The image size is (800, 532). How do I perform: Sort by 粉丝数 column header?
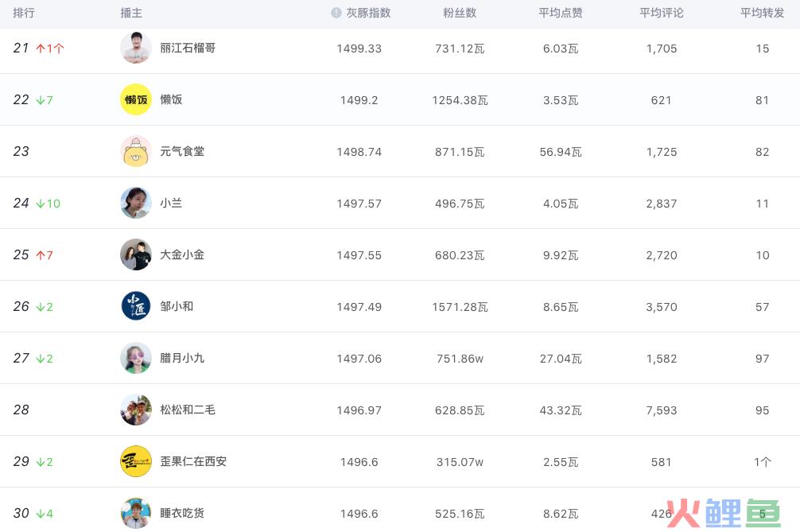(x=460, y=13)
